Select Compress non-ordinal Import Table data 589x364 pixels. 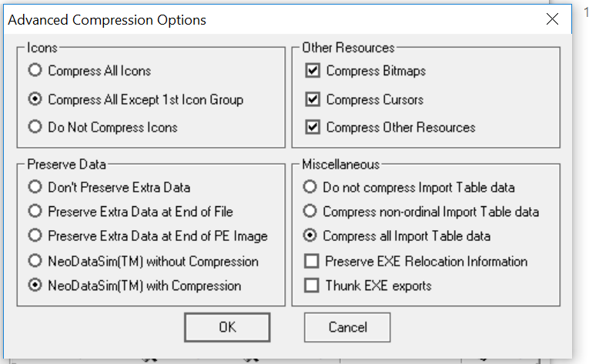click(310, 211)
